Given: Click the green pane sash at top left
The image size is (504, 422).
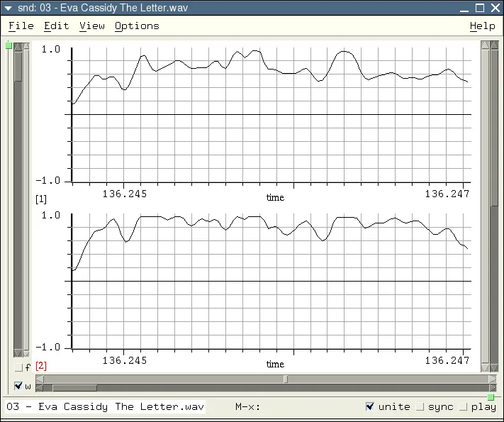Looking at the screenshot, I should pyautogui.click(x=9, y=45).
